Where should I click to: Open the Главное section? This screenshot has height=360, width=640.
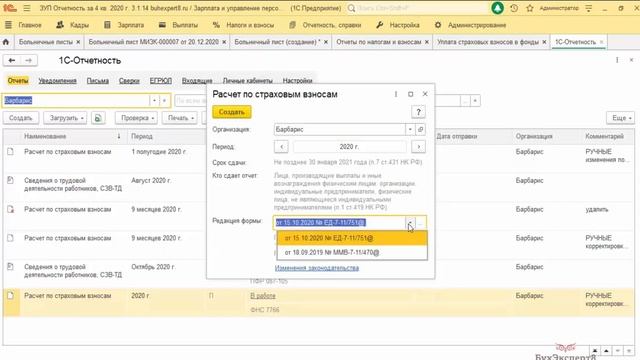click(x=23, y=25)
